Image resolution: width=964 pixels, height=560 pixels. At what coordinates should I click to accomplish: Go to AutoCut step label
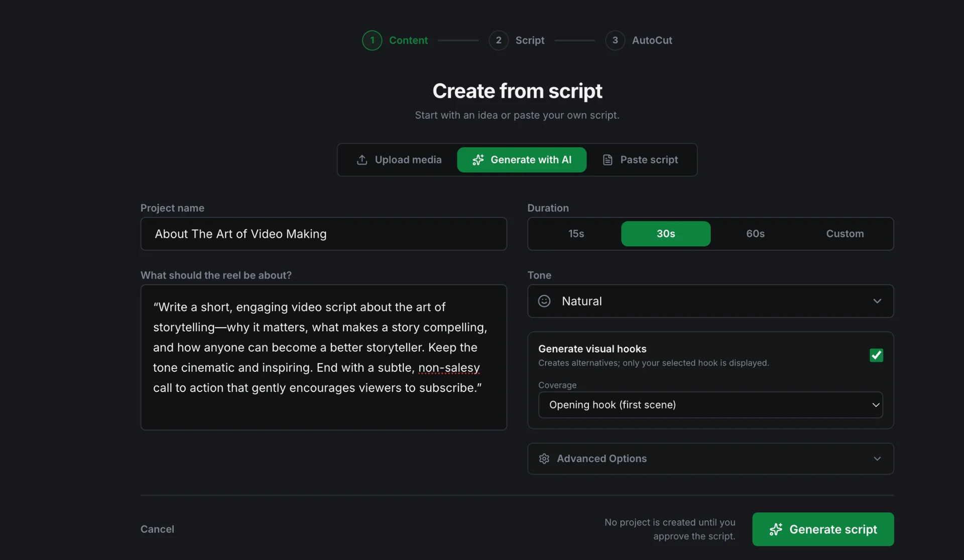(652, 40)
